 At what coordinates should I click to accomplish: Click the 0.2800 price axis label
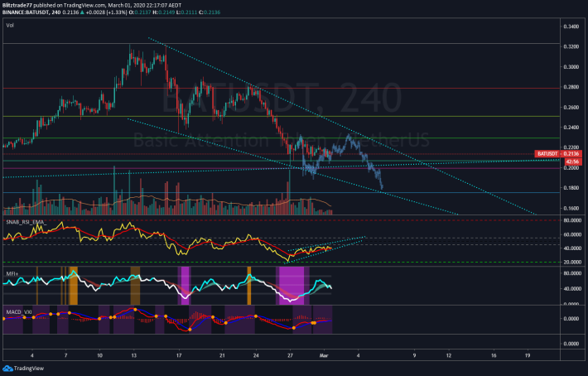click(570, 87)
